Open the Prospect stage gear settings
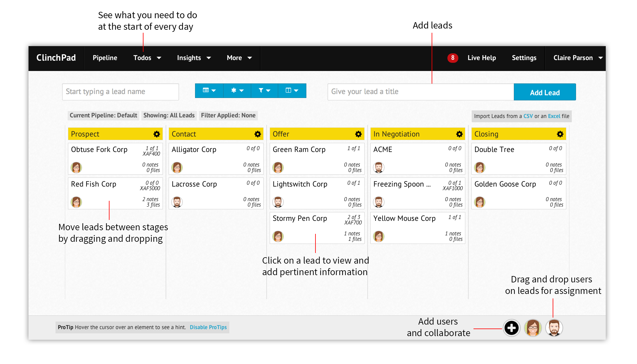 pyautogui.click(x=157, y=134)
